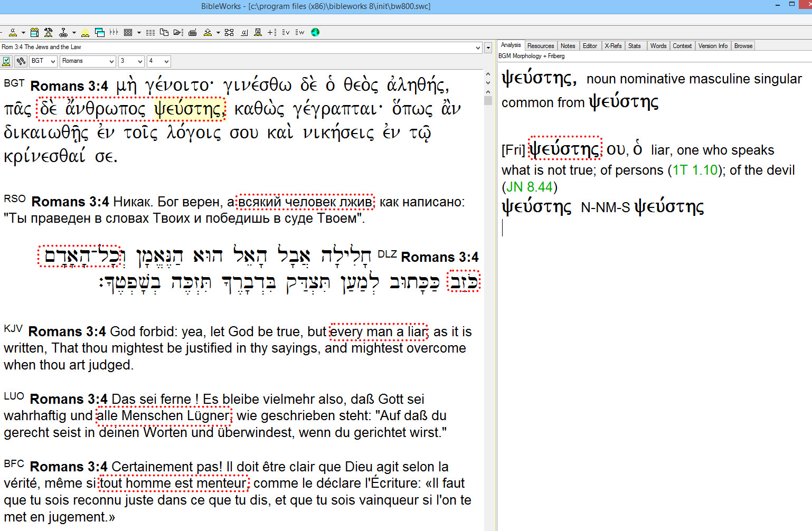The width and height of the screenshot is (812, 531).
Task: Expand the command line history dropdown
Action: tap(478, 48)
